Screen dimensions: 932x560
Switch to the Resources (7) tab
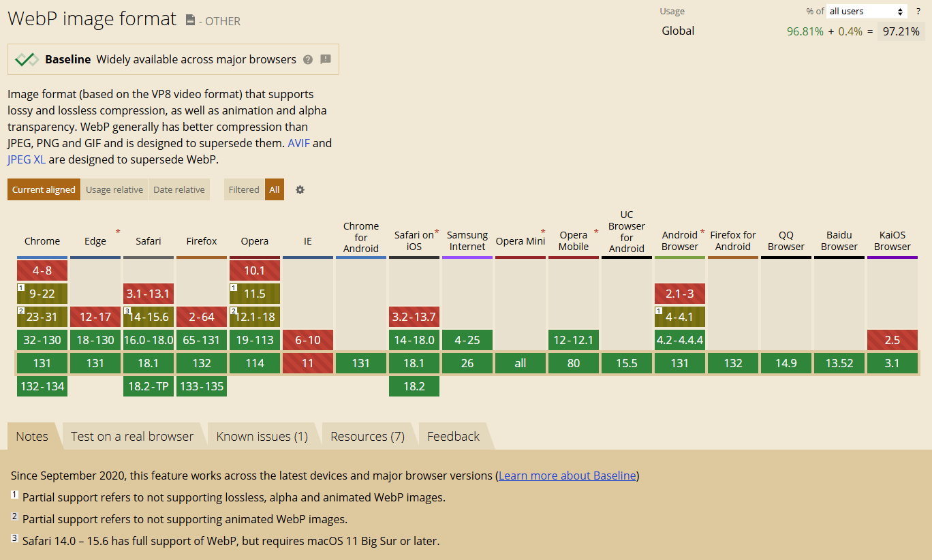coord(367,437)
